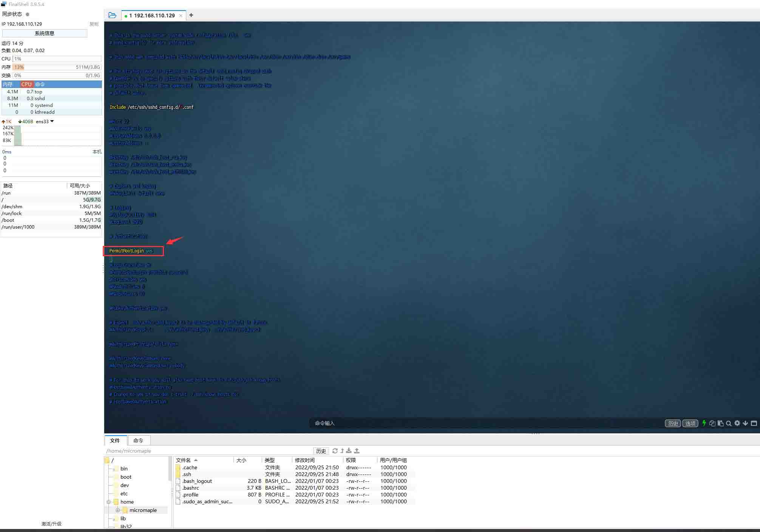This screenshot has width=760, height=532.
Task: Refresh the file list icon
Action: coord(335,451)
